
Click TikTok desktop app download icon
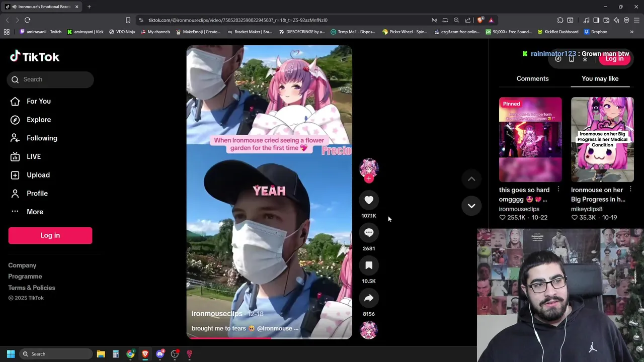(x=585, y=59)
